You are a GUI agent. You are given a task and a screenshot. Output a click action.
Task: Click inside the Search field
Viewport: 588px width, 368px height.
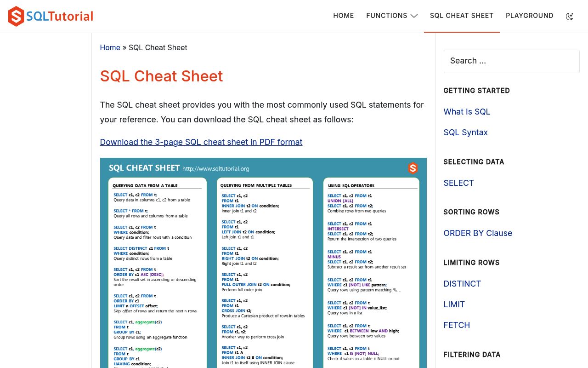(511, 61)
